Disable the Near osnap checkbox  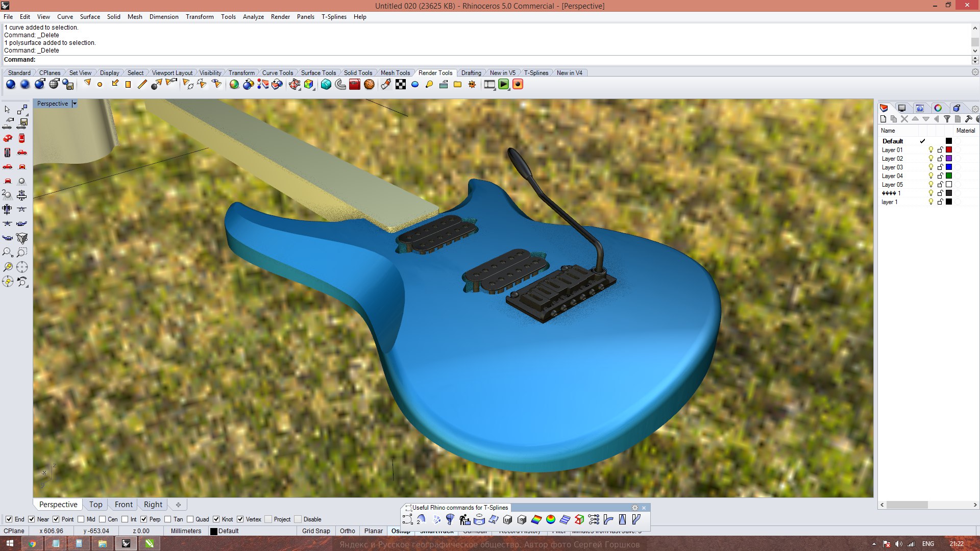32,519
